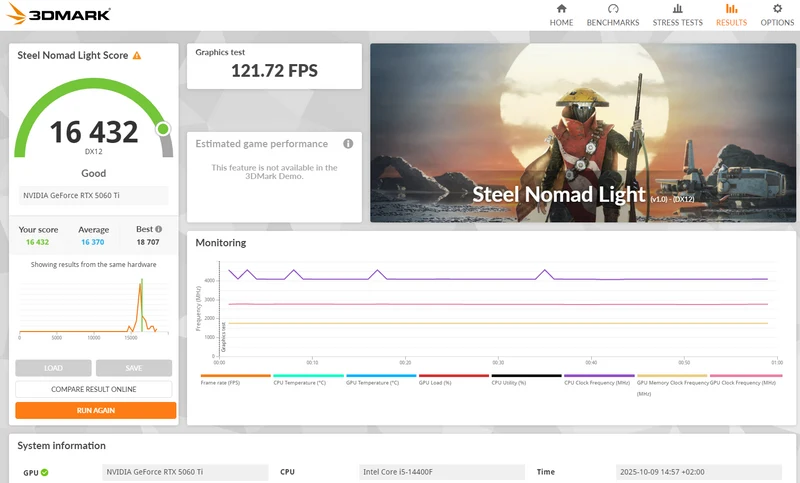Image resolution: width=800 pixels, height=483 pixels.
Task: Click the score gauge green end marker
Action: (163, 129)
